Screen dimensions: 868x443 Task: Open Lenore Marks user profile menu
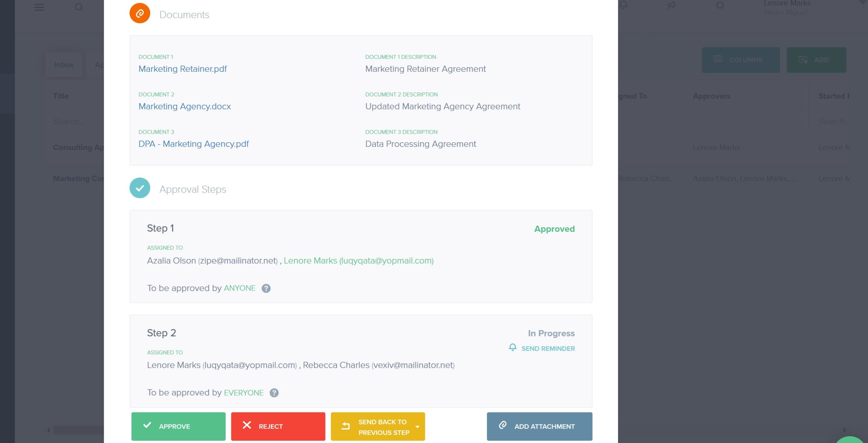pos(787,7)
